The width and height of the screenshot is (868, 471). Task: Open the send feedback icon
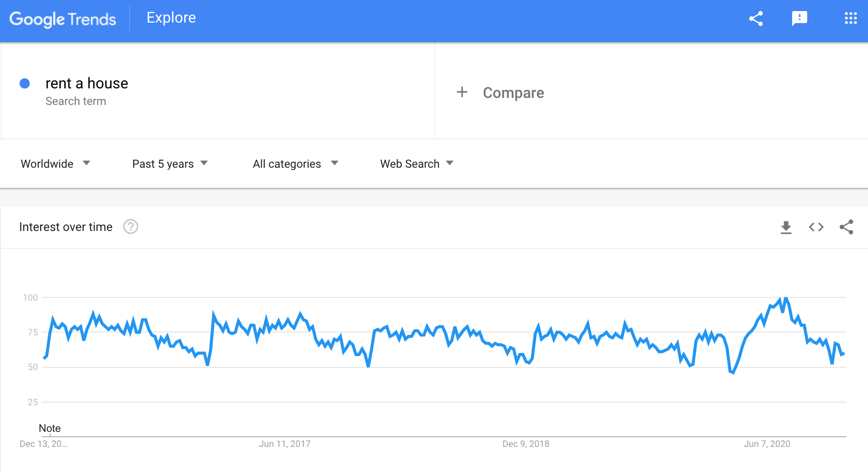point(799,19)
